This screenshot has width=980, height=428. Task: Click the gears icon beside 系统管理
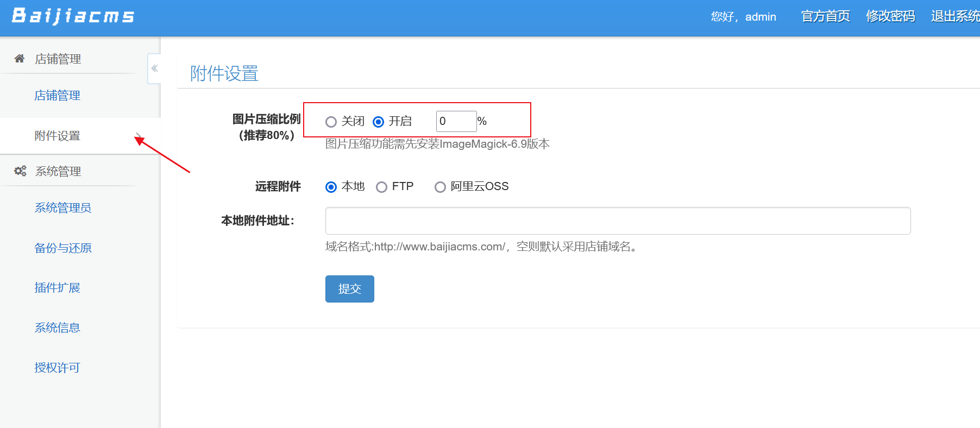(x=20, y=171)
